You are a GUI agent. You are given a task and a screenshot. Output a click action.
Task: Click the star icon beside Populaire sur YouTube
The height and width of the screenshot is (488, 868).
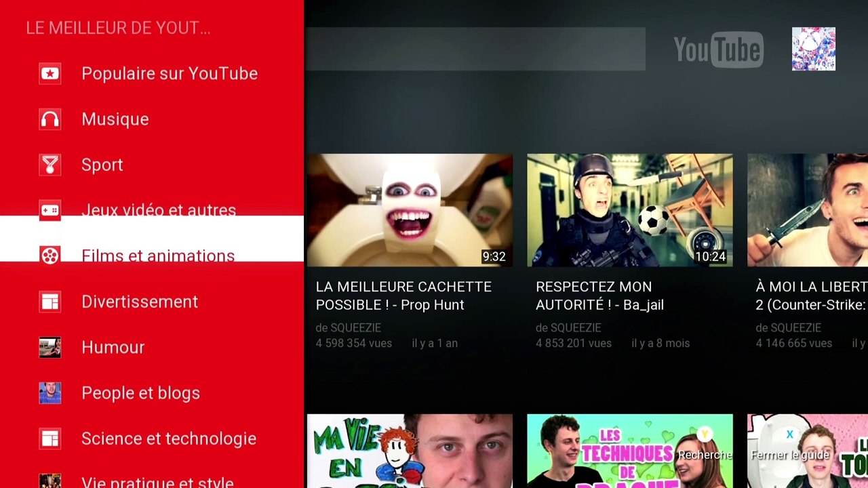pyautogui.click(x=50, y=73)
